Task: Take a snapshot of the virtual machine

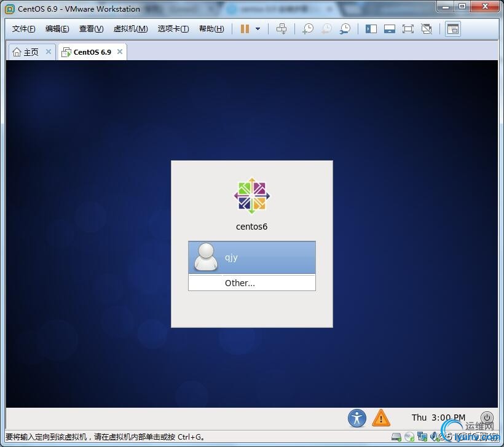Action: [x=308, y=29]
